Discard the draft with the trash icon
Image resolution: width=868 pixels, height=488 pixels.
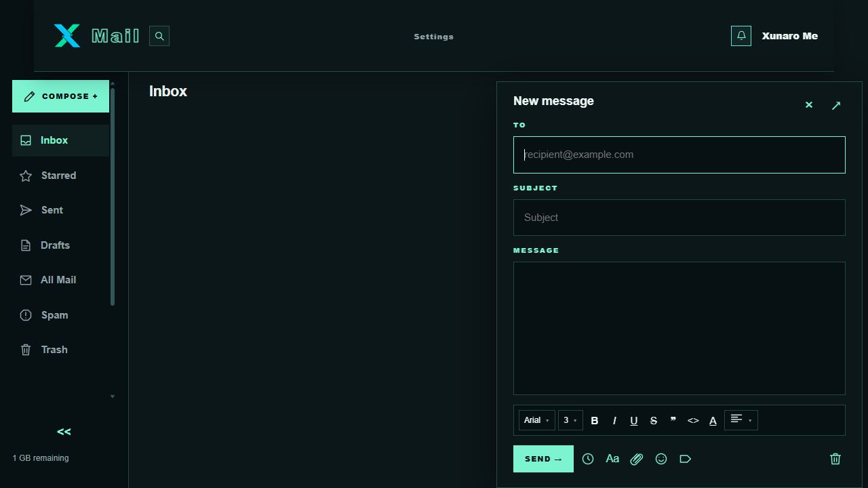pyautogui.click(x=835, y=459)
